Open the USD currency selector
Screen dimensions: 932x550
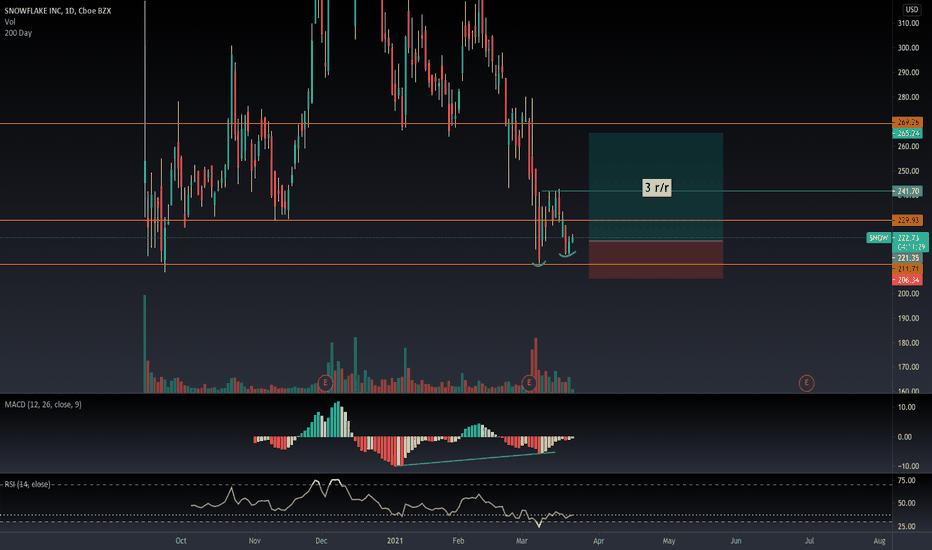pos(911,10)
